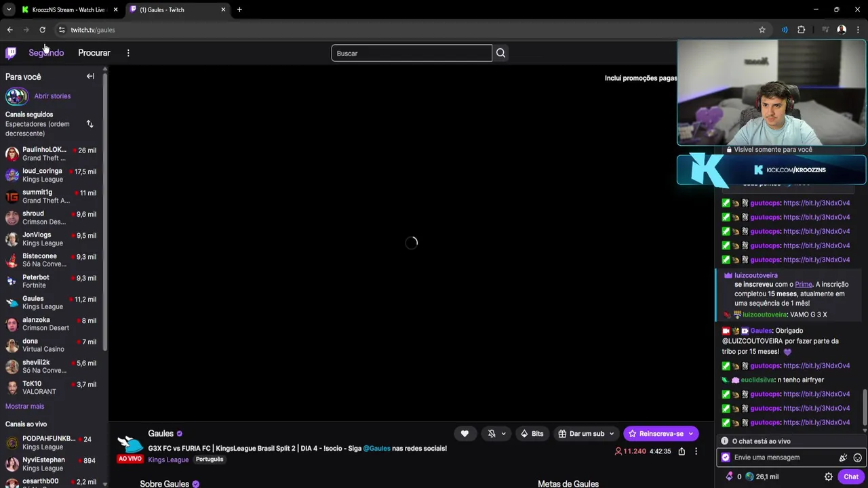Change followed channels sort order
The height and width of the screenshot is (488, 868).
(90, 124)
